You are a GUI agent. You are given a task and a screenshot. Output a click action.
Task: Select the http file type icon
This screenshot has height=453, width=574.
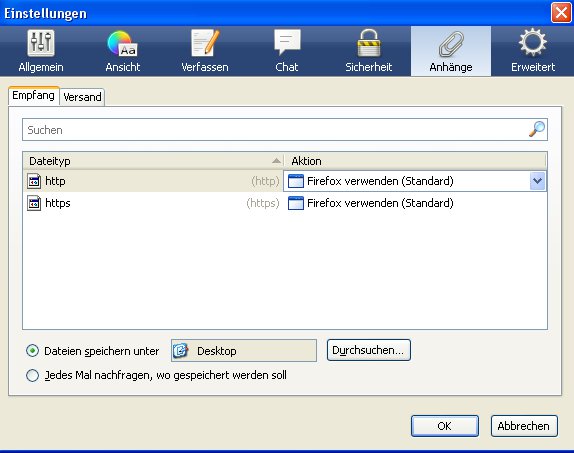tap(34, 181)
